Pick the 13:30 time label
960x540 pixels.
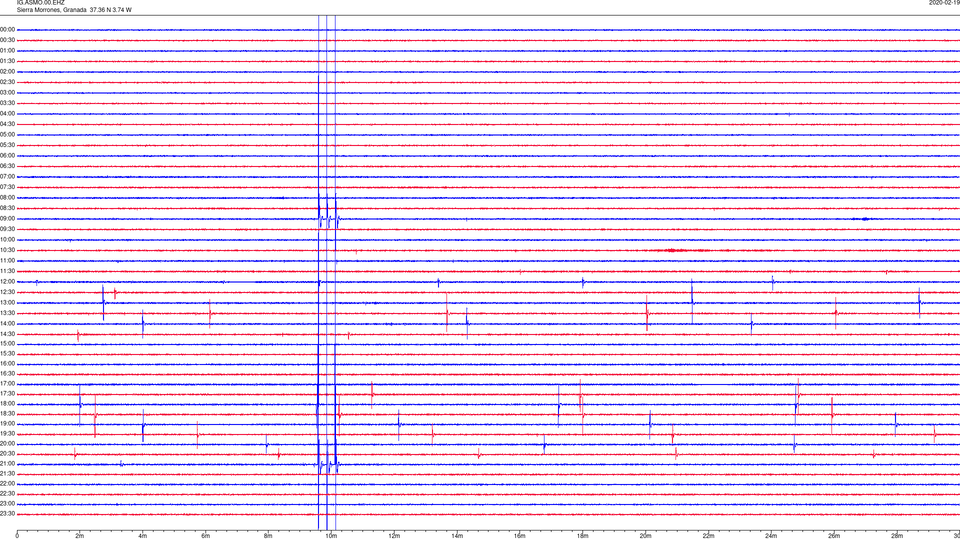click(7, 313)
